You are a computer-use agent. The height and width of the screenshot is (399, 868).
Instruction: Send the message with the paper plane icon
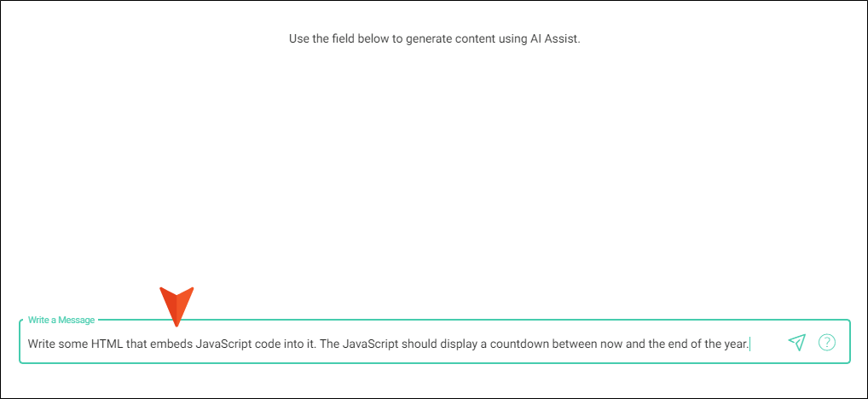[x=796, y=343]
